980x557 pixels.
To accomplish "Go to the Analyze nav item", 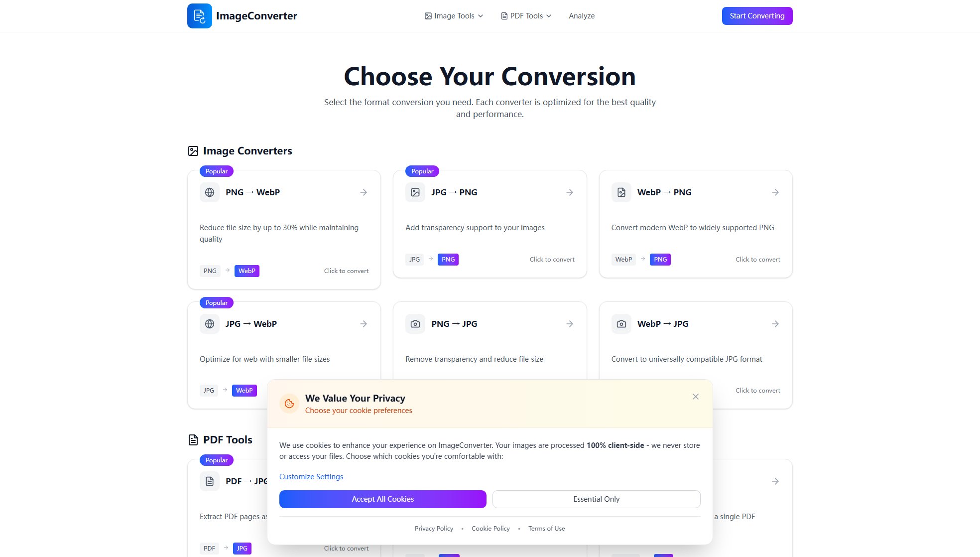I will point(582,16).
